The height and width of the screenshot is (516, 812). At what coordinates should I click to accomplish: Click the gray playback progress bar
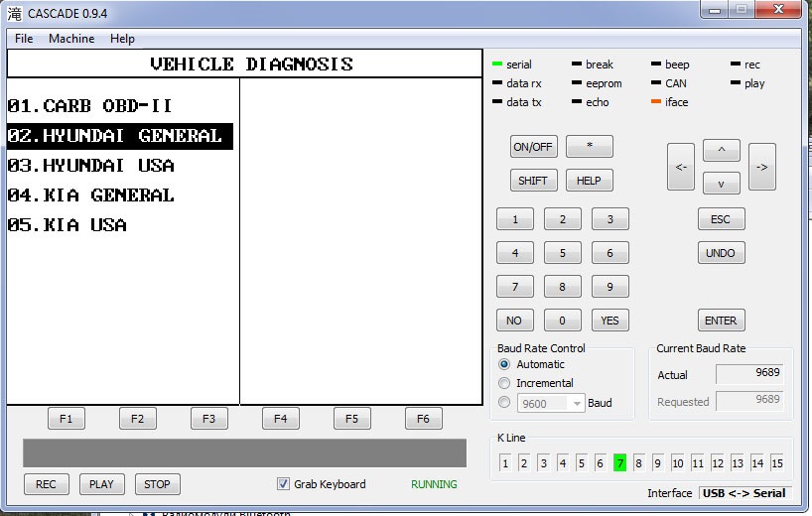[x=244, y=452]
